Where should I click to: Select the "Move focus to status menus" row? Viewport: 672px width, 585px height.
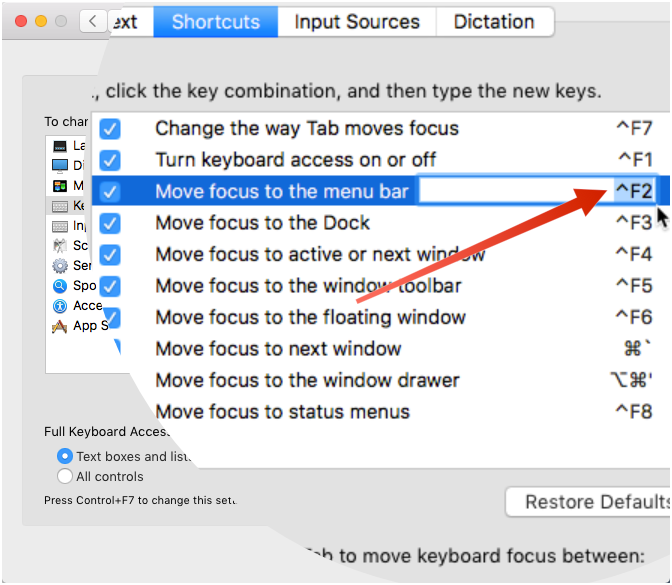(x=283, y=411)
